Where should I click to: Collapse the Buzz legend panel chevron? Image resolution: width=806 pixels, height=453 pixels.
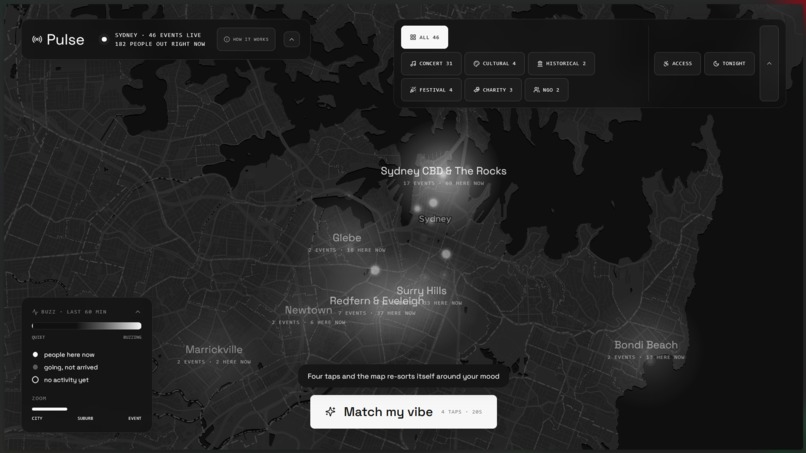coord(138,312)
